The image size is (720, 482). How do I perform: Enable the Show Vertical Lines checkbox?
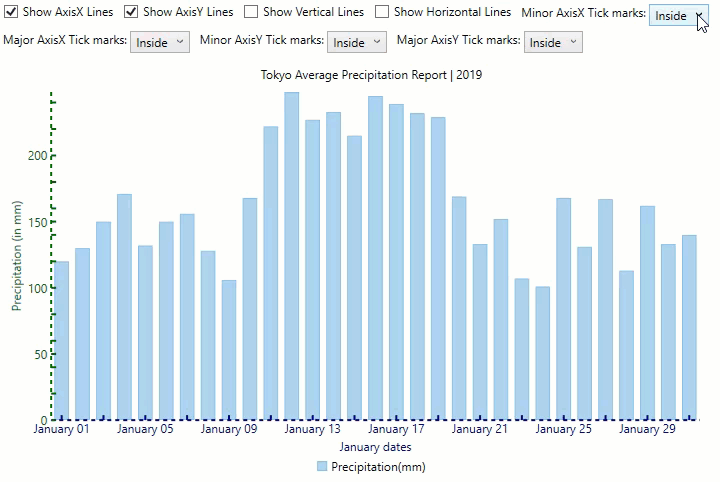pyautogui.click(x=251, y=12)
